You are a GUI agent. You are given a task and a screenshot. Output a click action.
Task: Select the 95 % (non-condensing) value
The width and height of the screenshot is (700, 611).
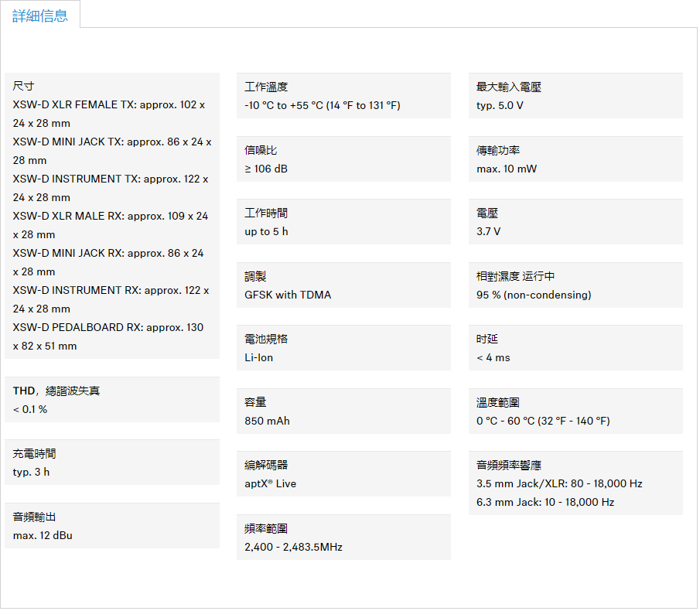pyautogui.click(x=534, y=295)
